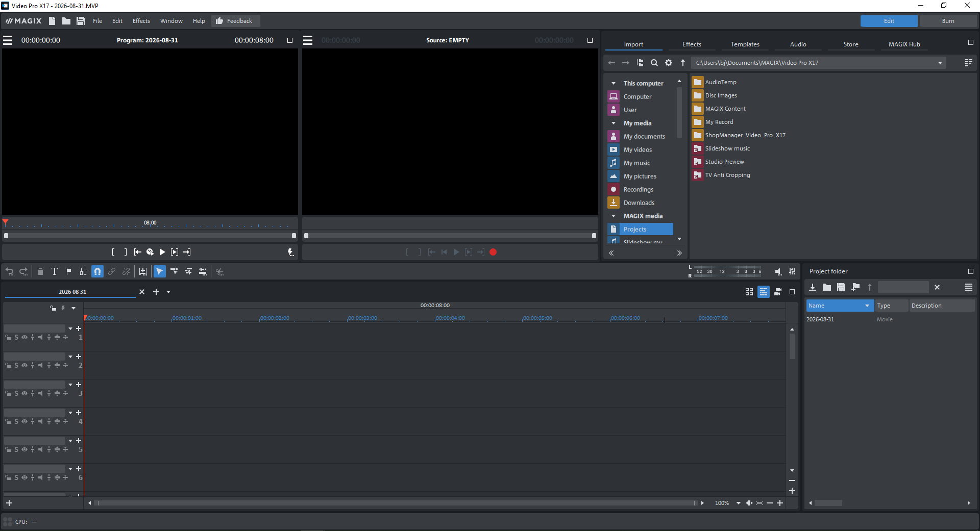Open the program monitor hamburger menu
Viewport: 980px width, 531px height.
tap(8, 40)
